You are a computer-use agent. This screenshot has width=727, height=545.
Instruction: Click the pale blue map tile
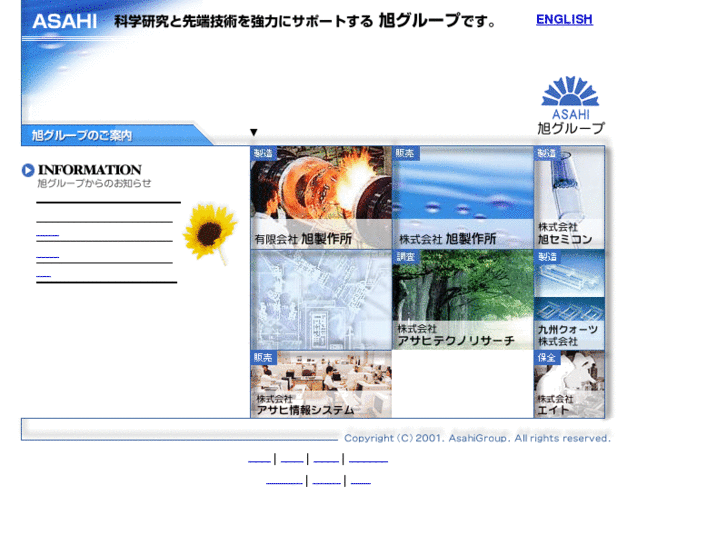pyautogui.click(x=321, y=300)
